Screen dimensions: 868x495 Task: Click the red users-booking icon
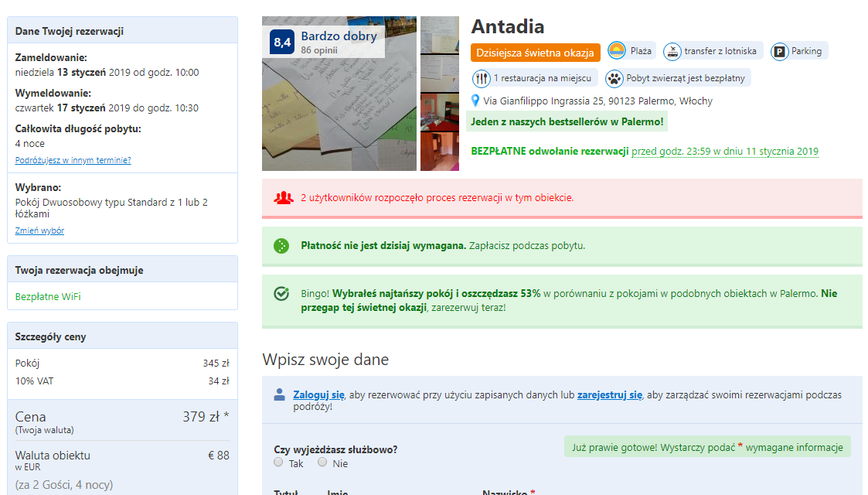[x=284, y=198]
